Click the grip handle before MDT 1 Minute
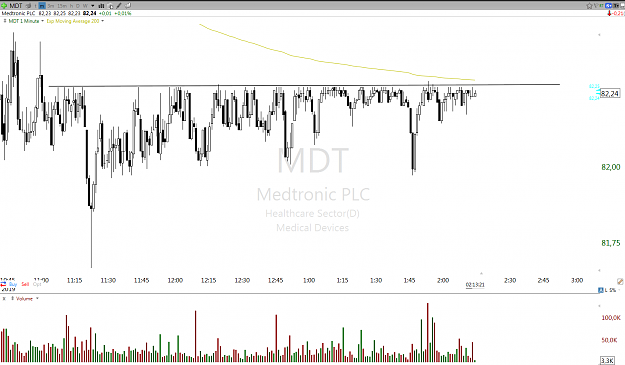Viewport: 625px width, 365px height. [x=5, y=21]
